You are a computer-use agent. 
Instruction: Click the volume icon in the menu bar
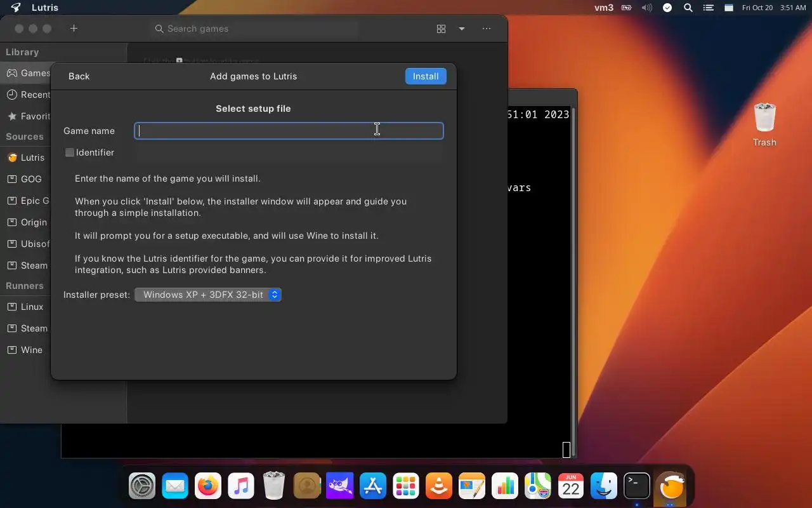tap(646, 8)
